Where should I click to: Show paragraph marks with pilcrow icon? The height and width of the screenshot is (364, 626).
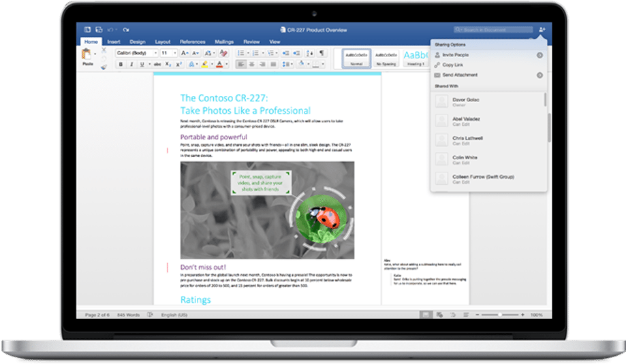click(322, 53)
